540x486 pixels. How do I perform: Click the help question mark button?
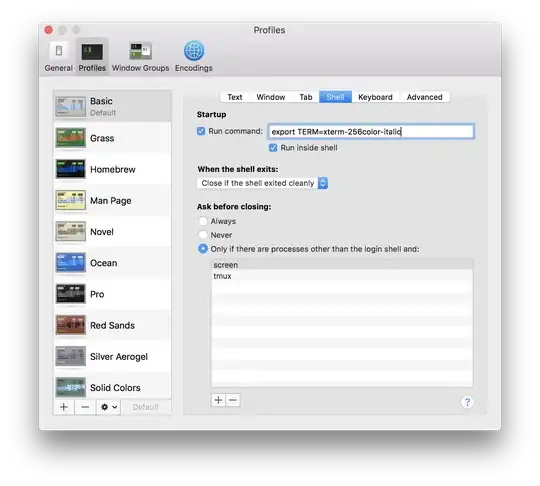point(467,402)
